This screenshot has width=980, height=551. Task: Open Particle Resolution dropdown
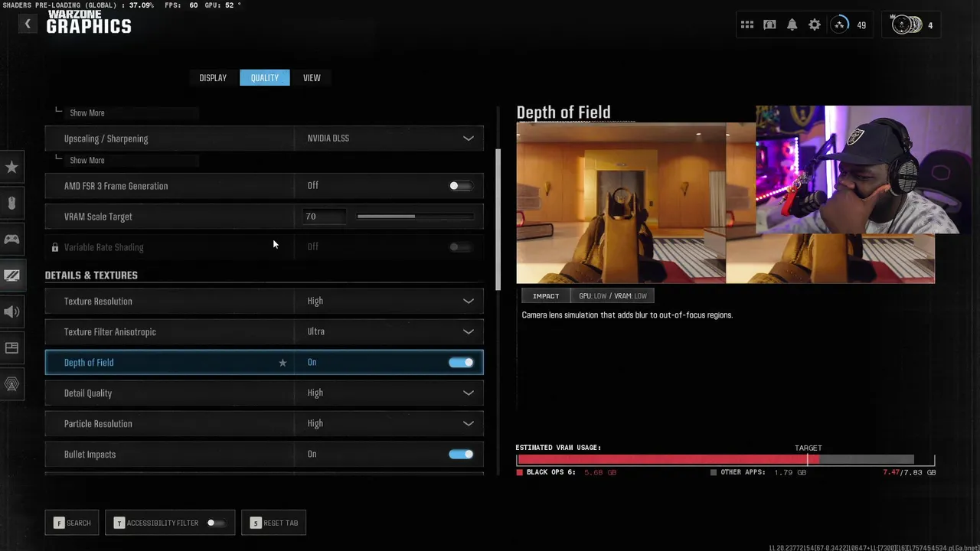(389, 424)
